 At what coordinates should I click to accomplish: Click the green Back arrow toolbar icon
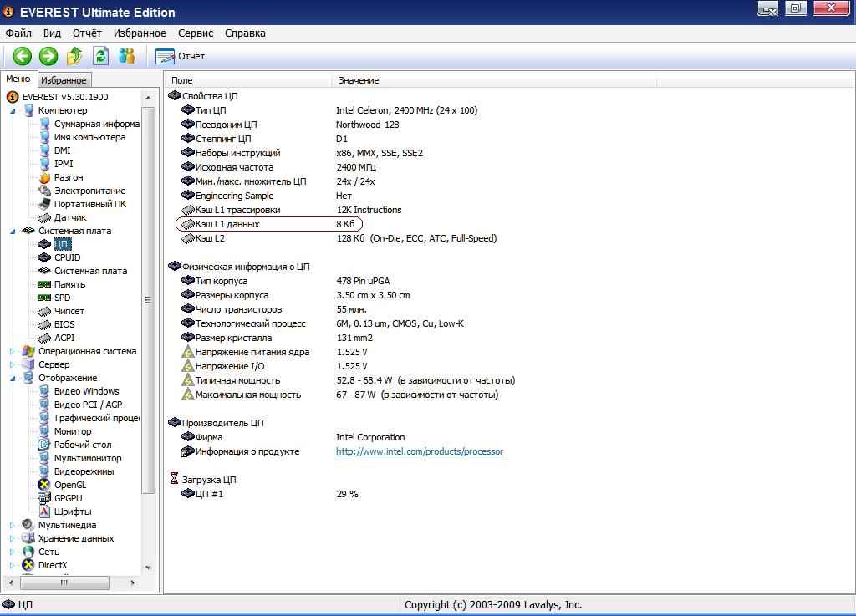23,56
